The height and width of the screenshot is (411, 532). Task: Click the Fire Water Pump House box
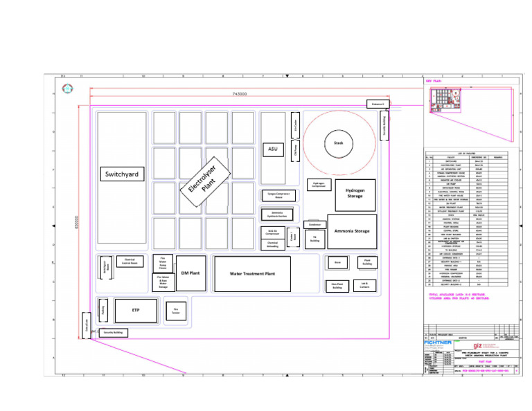point(163,263)
